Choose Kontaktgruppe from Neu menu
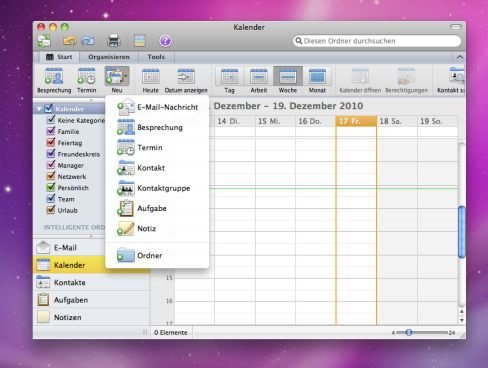 (x=157, y=188)
